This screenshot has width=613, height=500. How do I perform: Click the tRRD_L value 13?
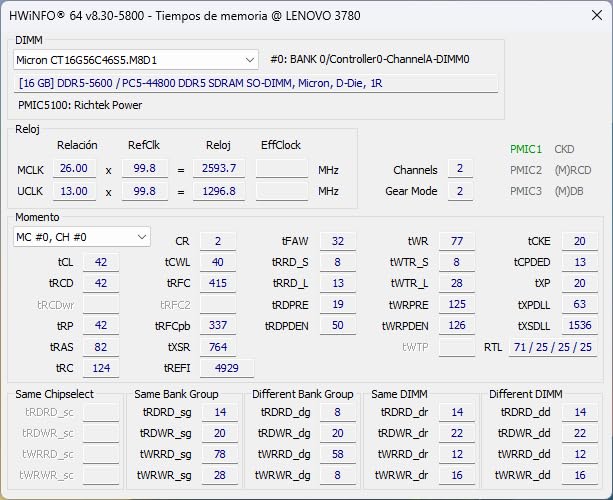point(338,283)
